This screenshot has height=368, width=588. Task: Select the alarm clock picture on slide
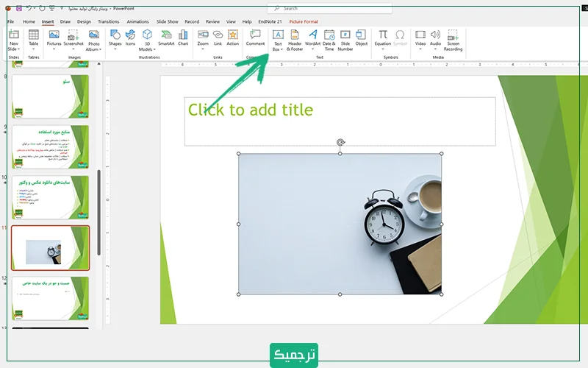pyautogui.click(x=340, y=224)
